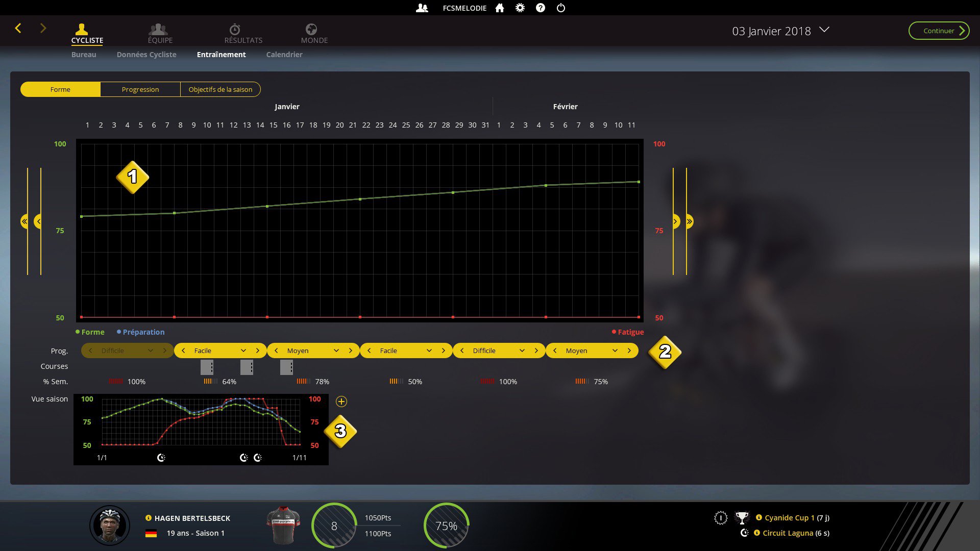
Task: Click the power quit icon
Action: [561, 8]
